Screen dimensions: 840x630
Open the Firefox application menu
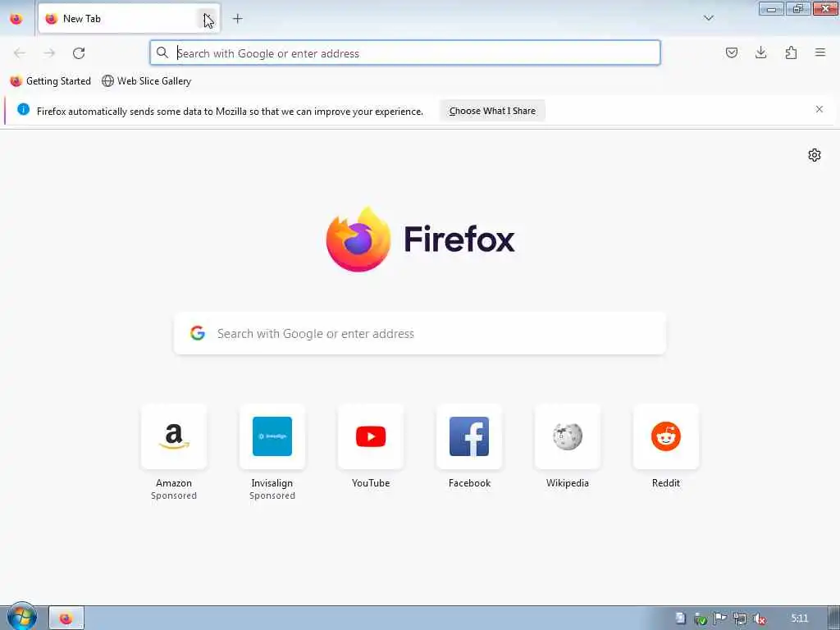[820, 52]
